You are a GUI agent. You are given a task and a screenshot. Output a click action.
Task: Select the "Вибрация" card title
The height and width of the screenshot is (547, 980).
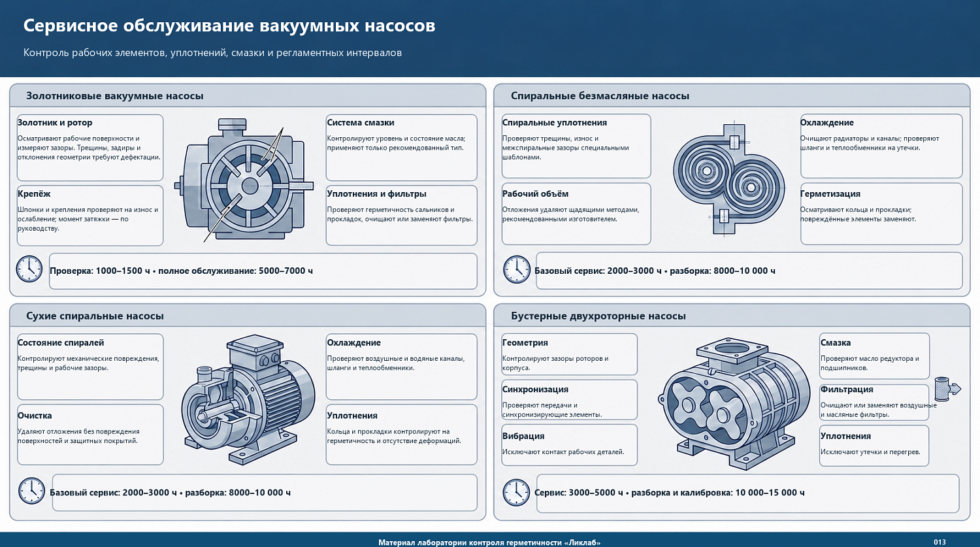(x=523, y=436)
